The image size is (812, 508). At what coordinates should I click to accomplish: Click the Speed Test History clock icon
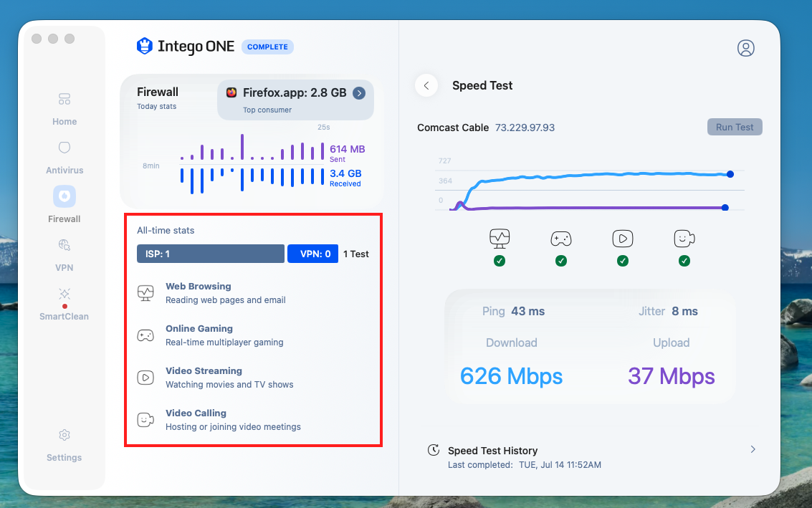[434, 450]
